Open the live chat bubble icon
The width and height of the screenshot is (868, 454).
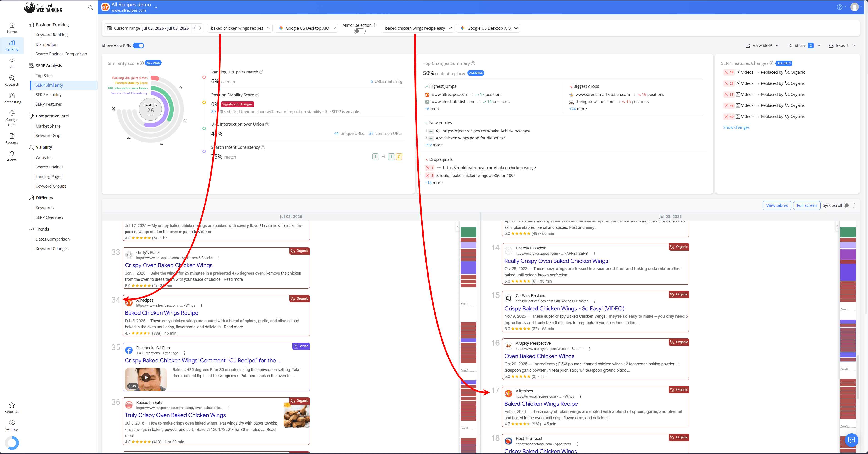851,439
